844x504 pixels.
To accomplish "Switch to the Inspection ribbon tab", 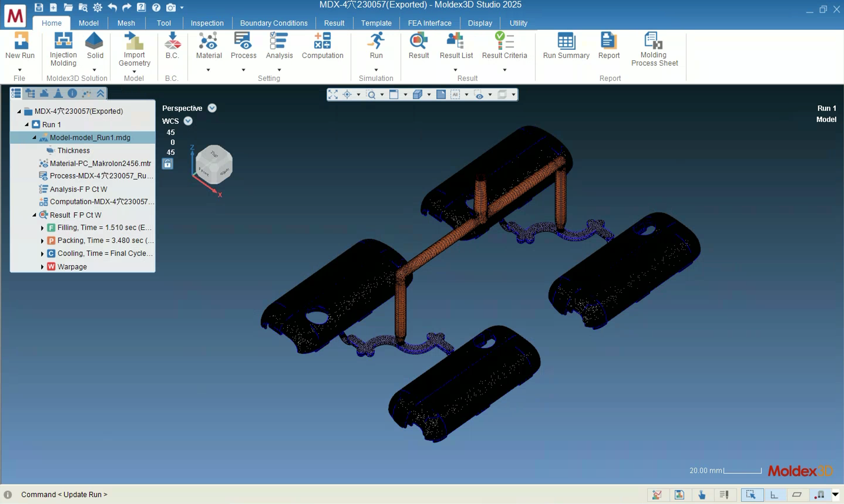I will click(x=207, y=23).
